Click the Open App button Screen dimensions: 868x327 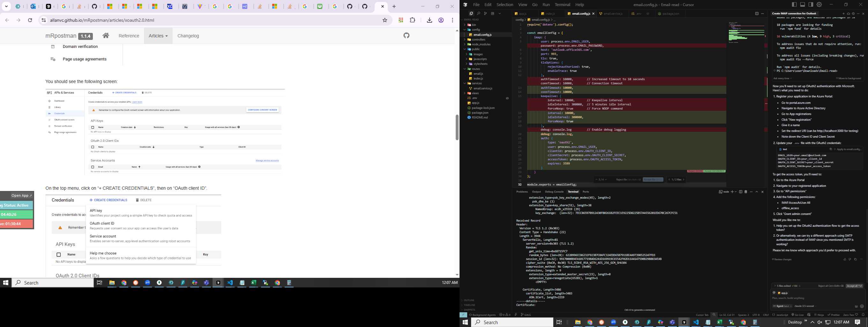click(22, 195)
